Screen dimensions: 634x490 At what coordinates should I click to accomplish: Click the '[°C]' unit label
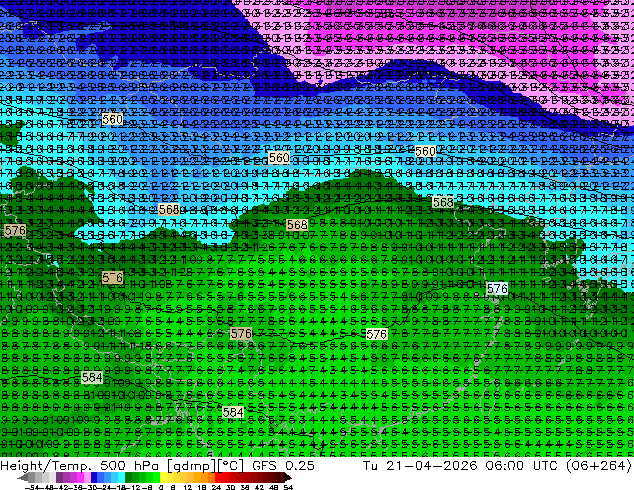coord(230,466)
